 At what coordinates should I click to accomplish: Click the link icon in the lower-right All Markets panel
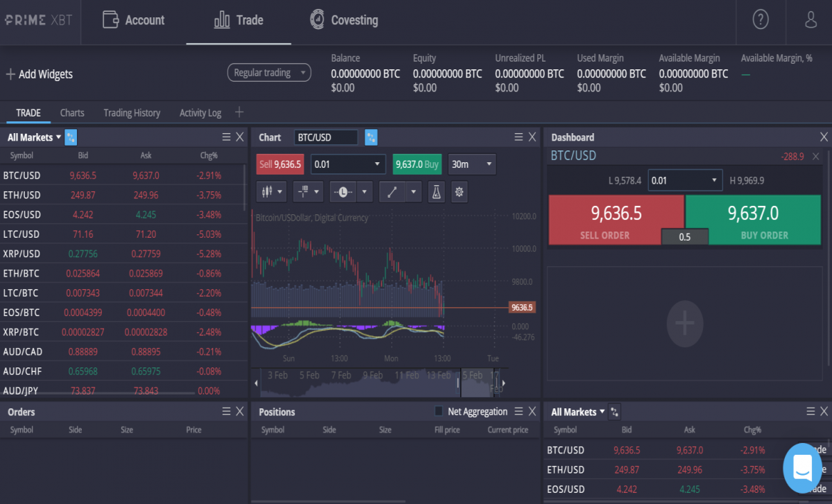[614, 412]
